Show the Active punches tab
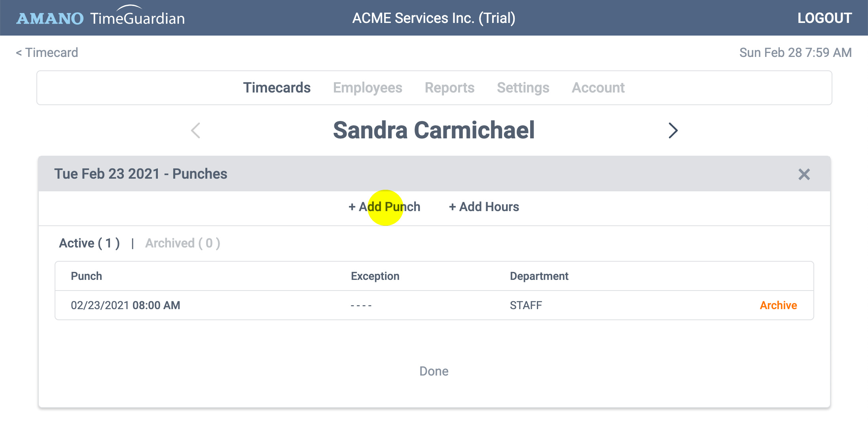This screenshot has height=421, width=868. (x=89, y=243)
